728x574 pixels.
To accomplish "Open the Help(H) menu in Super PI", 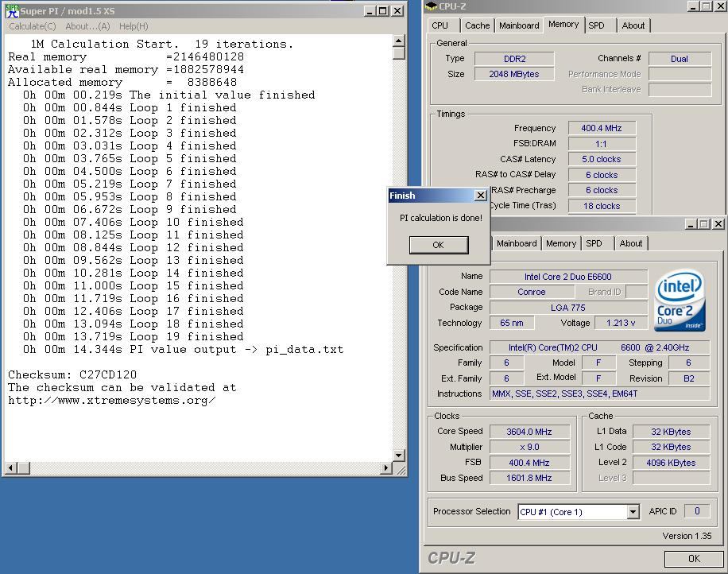I will (134, 26).
